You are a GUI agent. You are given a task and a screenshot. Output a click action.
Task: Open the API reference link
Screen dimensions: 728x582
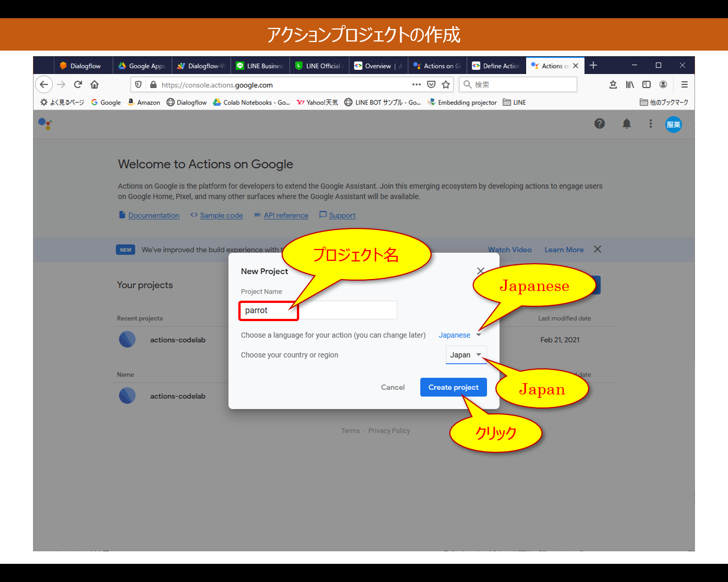pyautogui.click(x=286, y=215)
